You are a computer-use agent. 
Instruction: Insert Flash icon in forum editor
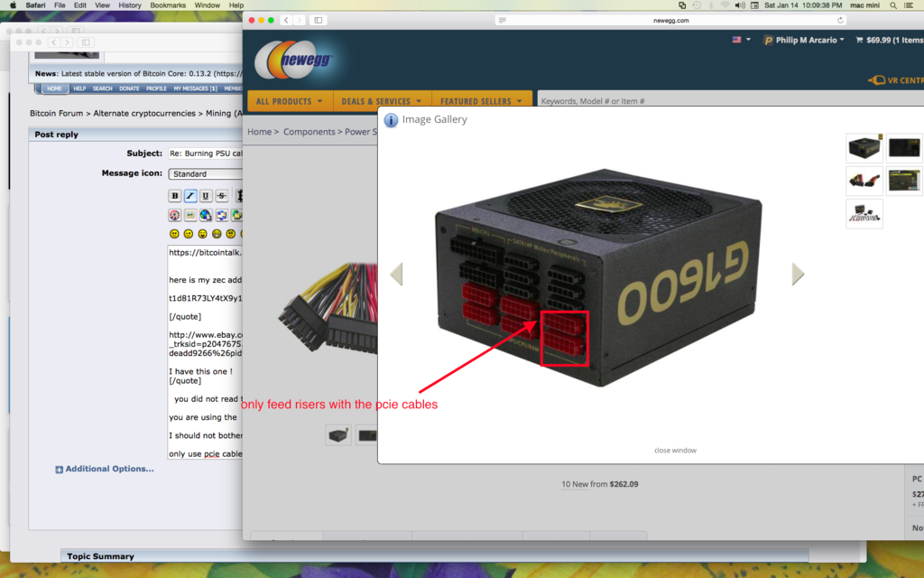click(x=174, y=215)
